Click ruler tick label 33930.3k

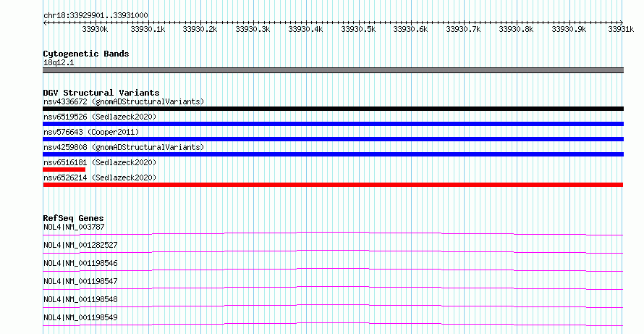point(253,29)
